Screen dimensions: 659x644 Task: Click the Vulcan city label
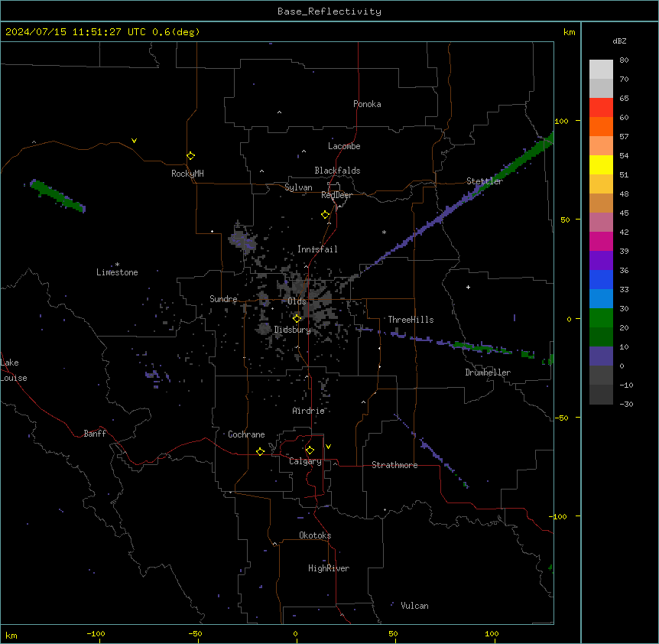click(x=415, y=606)
